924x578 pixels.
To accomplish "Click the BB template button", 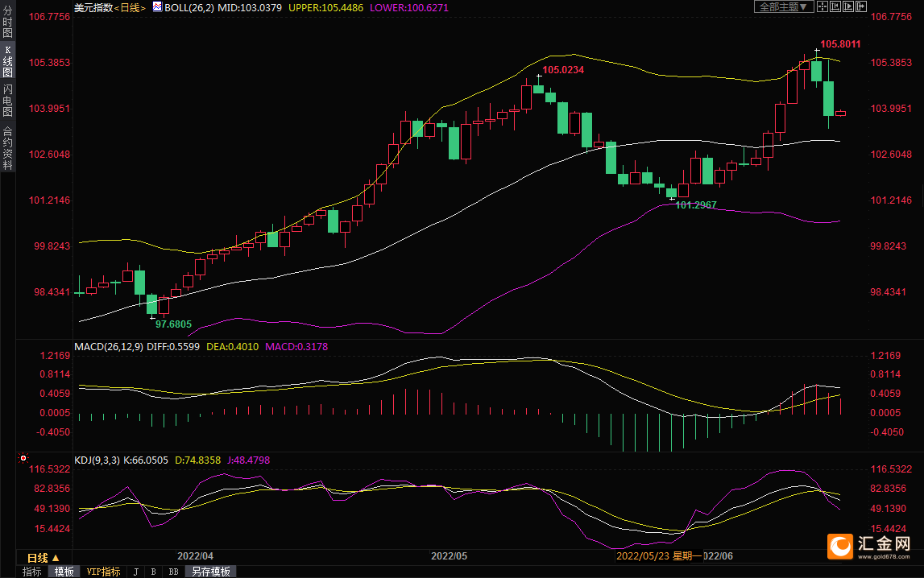I will 173,572.
